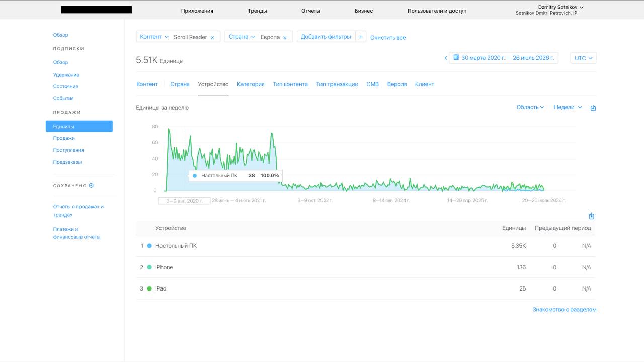This screenshot has width=644, height=362.
Task: Switch to the Тип транзакции tab
Action: [x=337, y=84]
